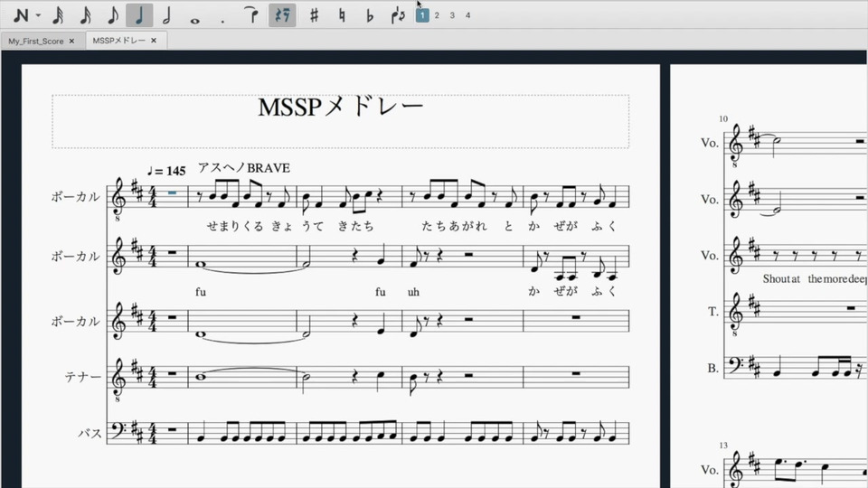Toggle rest input button
The width and height of the screenshot is (868, 488).
[282, 15]
